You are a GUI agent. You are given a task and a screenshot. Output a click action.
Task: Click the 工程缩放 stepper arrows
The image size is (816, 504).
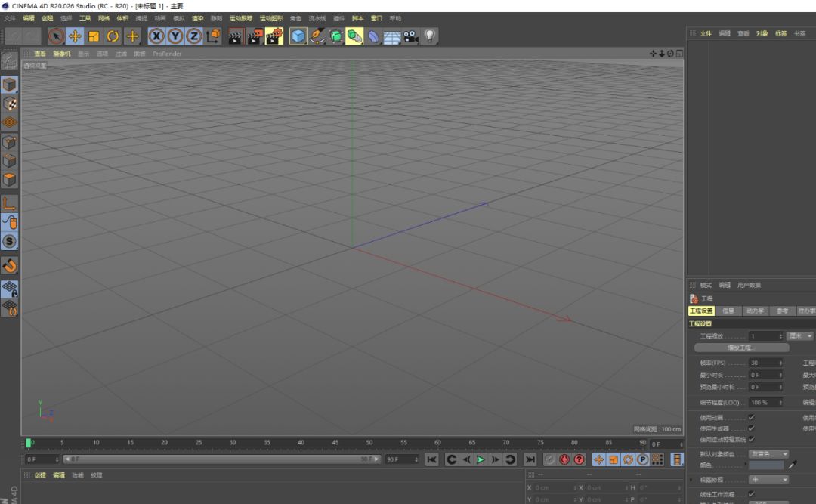click(x=780, y=336)
